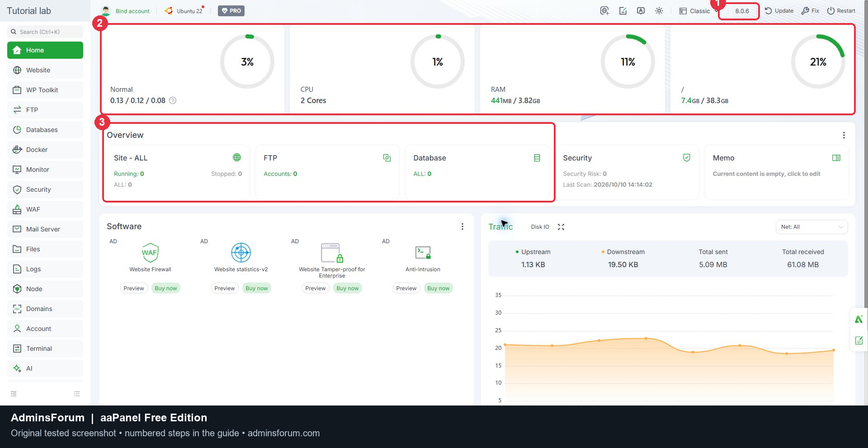Viewport: 868px width, 448px height.
Task: Go to WP Toolkit
Action: pyautogui.click(x=45, y=90)
